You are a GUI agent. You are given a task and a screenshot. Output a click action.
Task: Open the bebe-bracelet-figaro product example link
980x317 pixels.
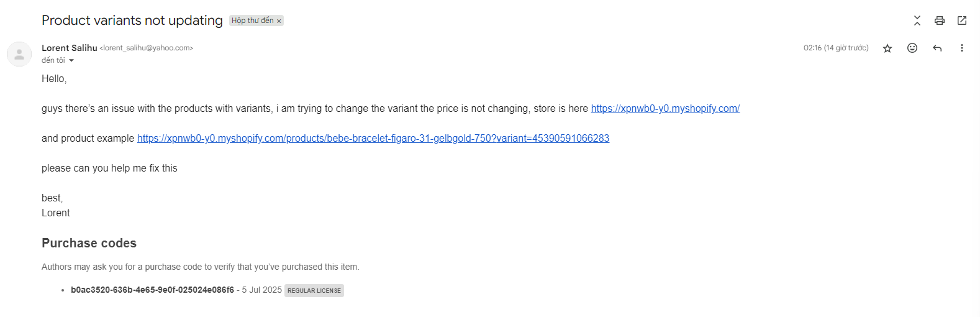point(373,138)
